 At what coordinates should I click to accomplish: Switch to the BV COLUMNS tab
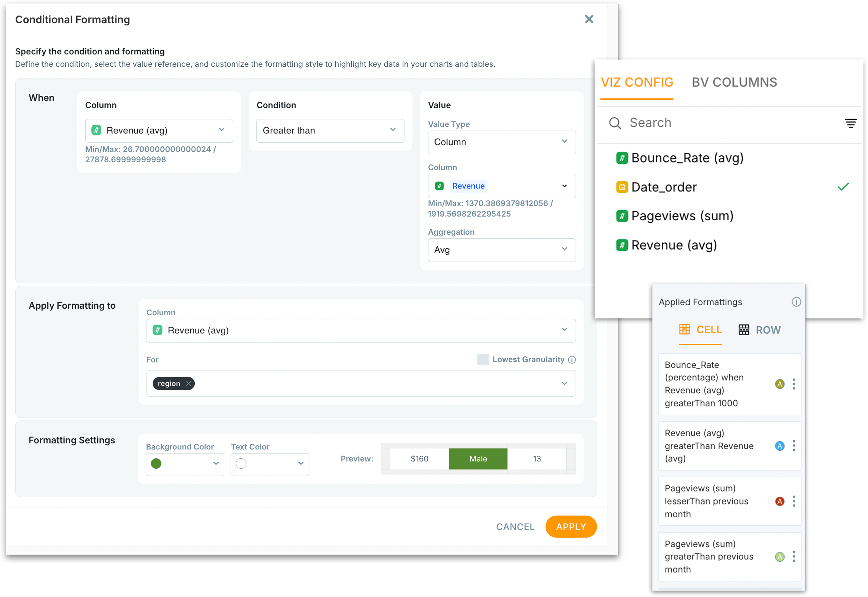(x=734, y=82)
